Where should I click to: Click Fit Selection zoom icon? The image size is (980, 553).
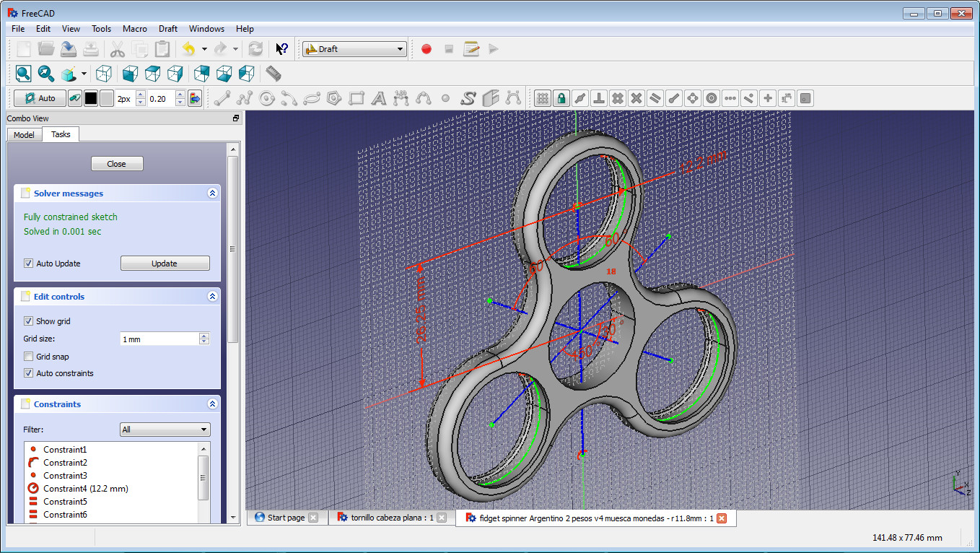[46, 74]
